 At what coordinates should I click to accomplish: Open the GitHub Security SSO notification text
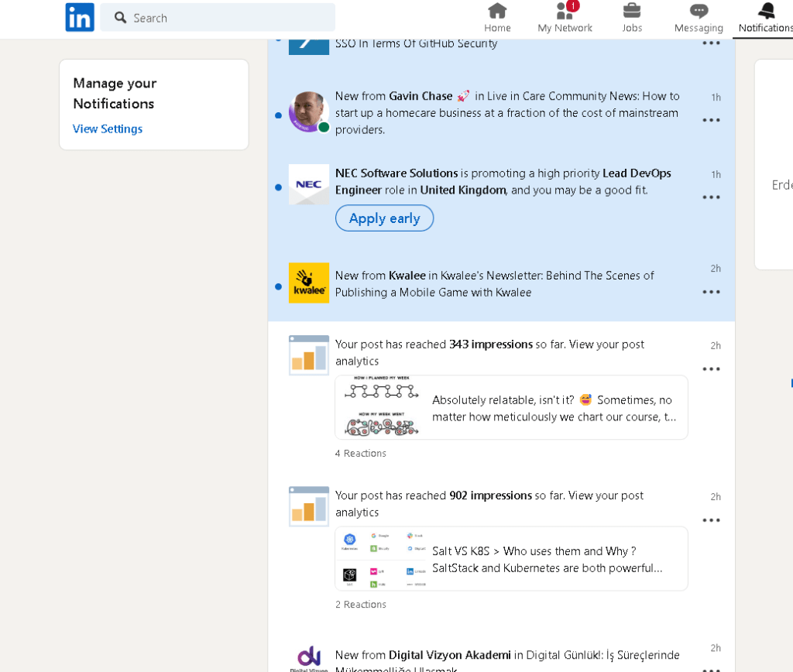(416, 44)
